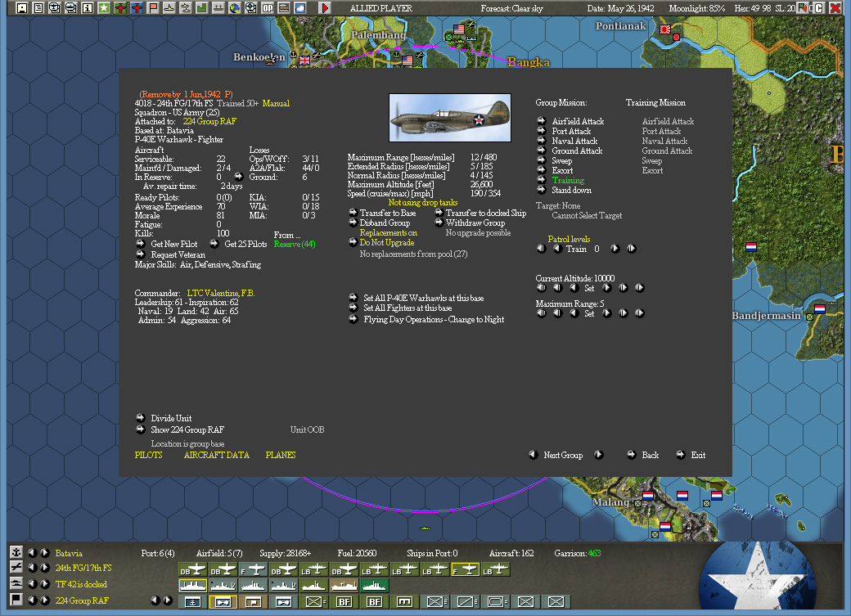Open the OP operational report icon
Image resolution: width=851 pixels, height=616 pixels.
pos(267,8)
